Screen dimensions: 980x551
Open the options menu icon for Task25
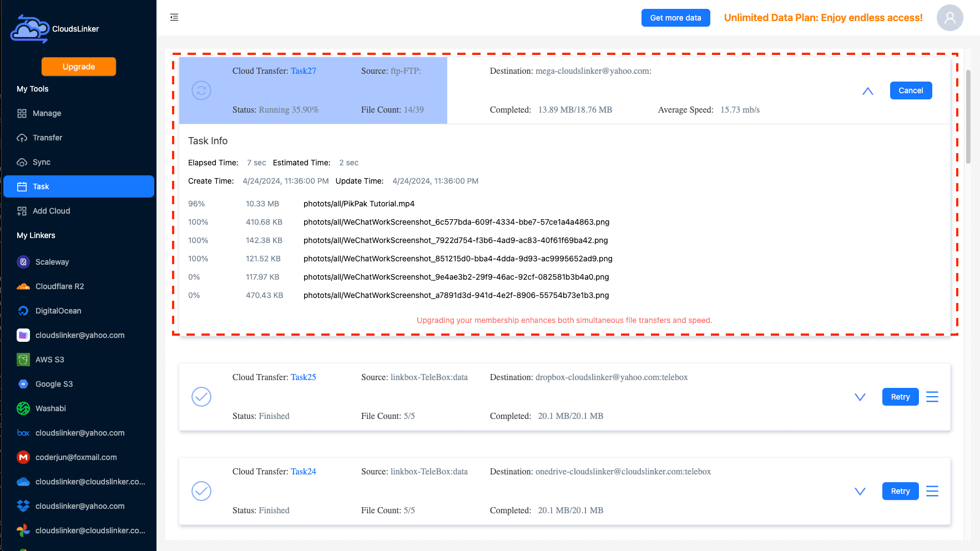pos(932,397)
